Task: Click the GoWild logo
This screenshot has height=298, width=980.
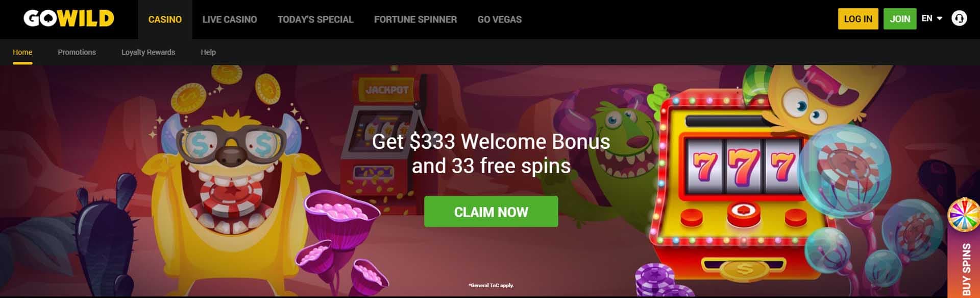Action: tap(68, 19)
